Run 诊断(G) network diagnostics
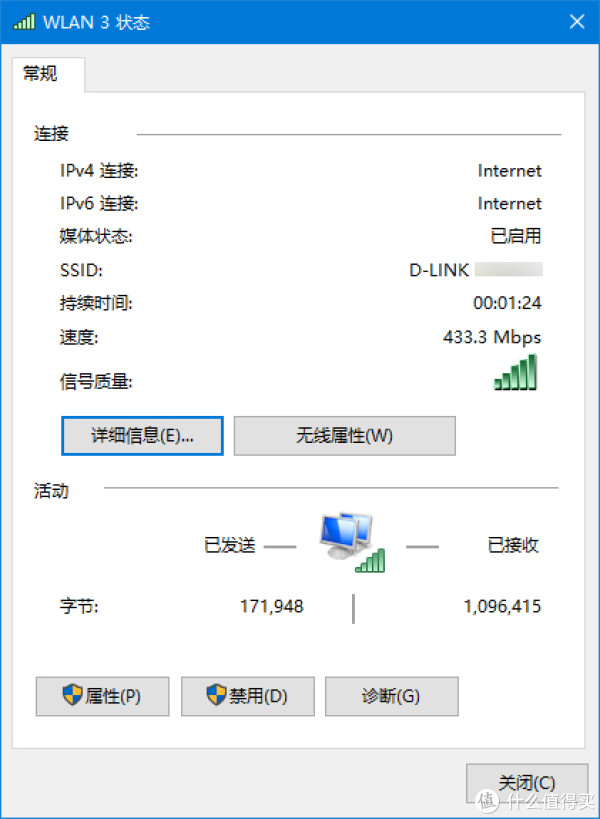Screen dimensions: 600x819 tap(392, 696)
